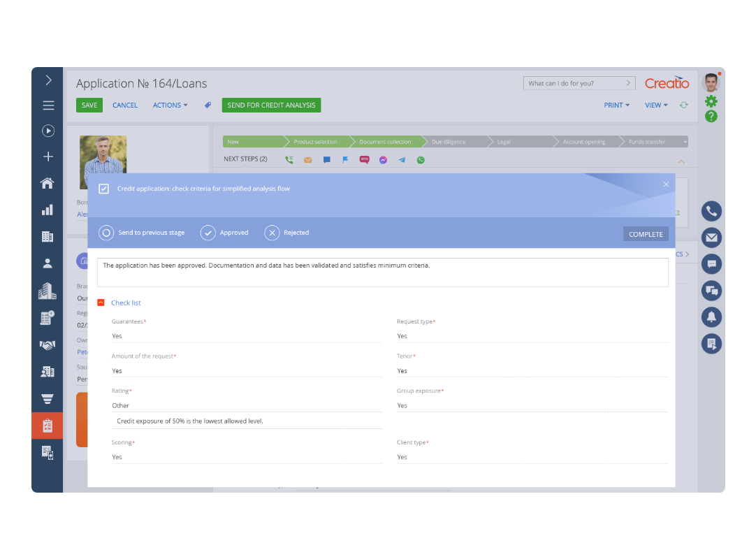This screenshot has height=559, width=756.
Task: Click the run process play icon
Action: (x=48, y=131)
